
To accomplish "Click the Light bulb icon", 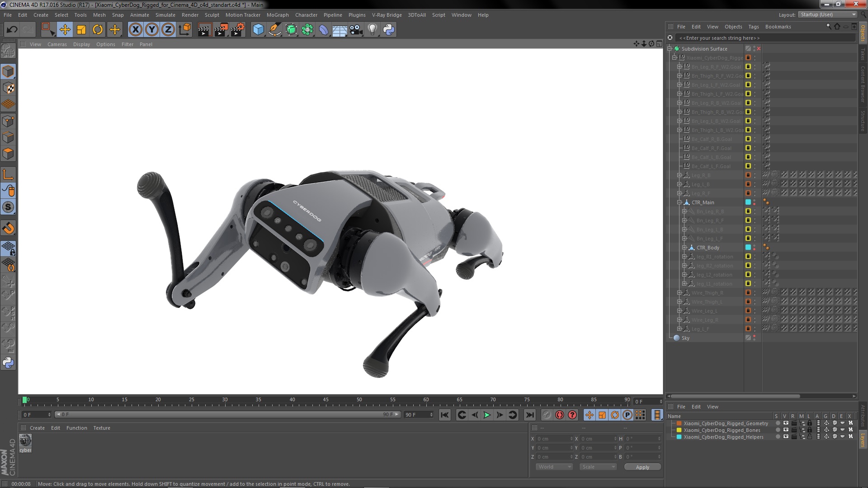I will (373, 30).
